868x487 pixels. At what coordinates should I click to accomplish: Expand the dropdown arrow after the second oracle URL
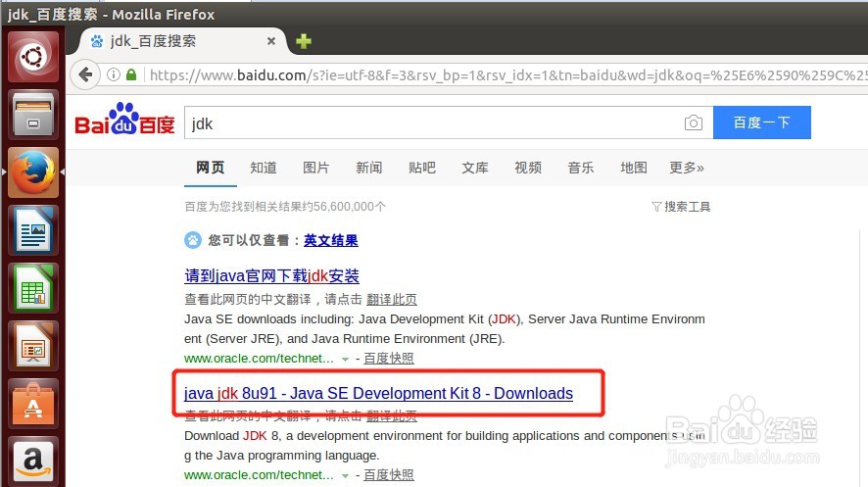tap(346, 475)
